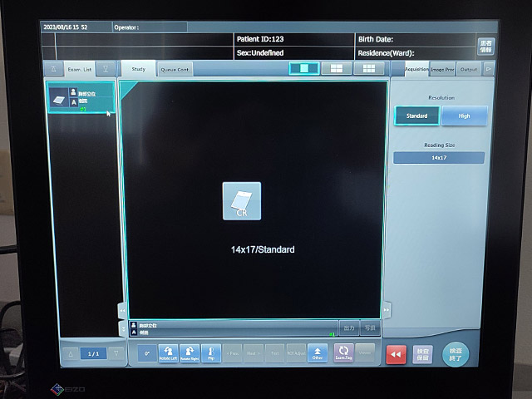This screenshot has height=399, width=532.
Task: Click the 14x17/Standard label
Action: click(x=263, y=249)
